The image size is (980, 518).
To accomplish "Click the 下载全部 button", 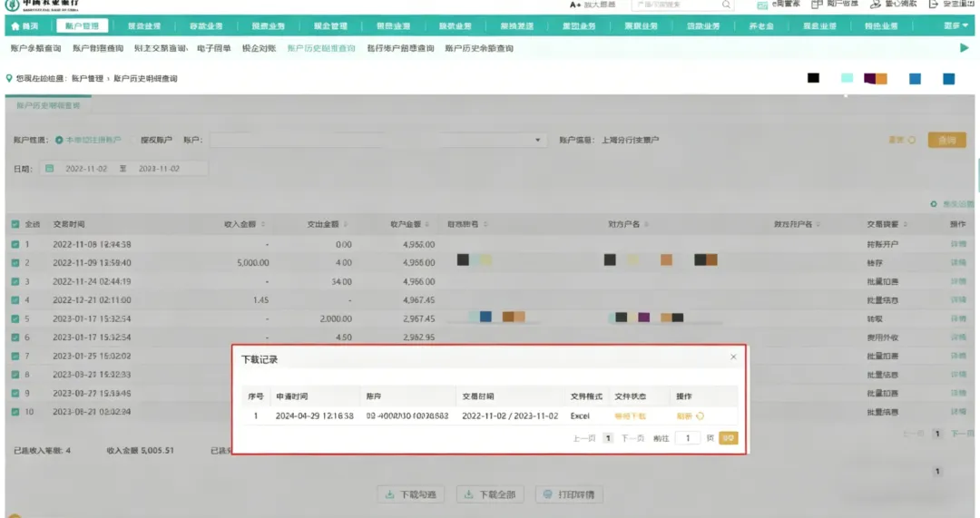I will [x=490, y=494].
